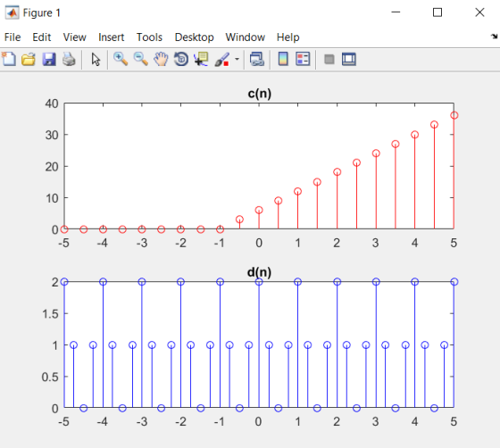This screenshot has width=500, height=448.
Task: Click the d(n) stem marker at n=0
Action: (x=259, y=282)
